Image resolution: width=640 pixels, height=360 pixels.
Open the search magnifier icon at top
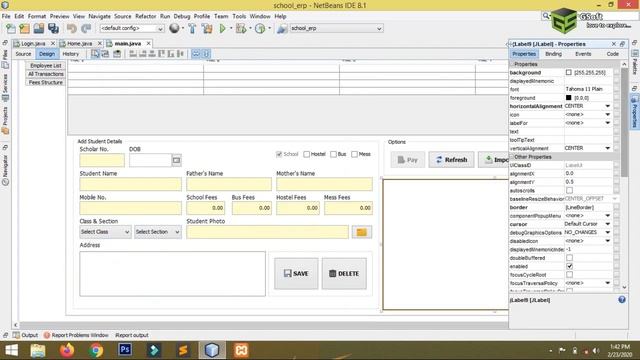pyautogui.click(x=546, y=16)
